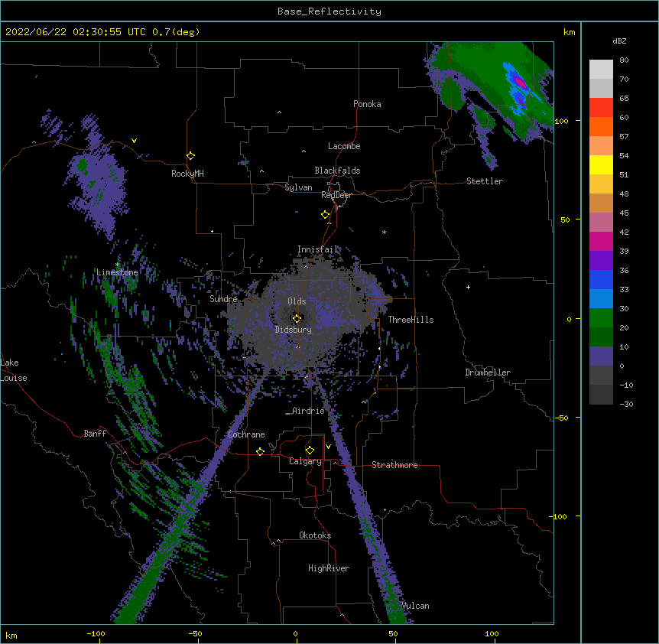Click the yellow v marker northwest of RockyMH
659x644 pixels.
[x=134, y=141]
